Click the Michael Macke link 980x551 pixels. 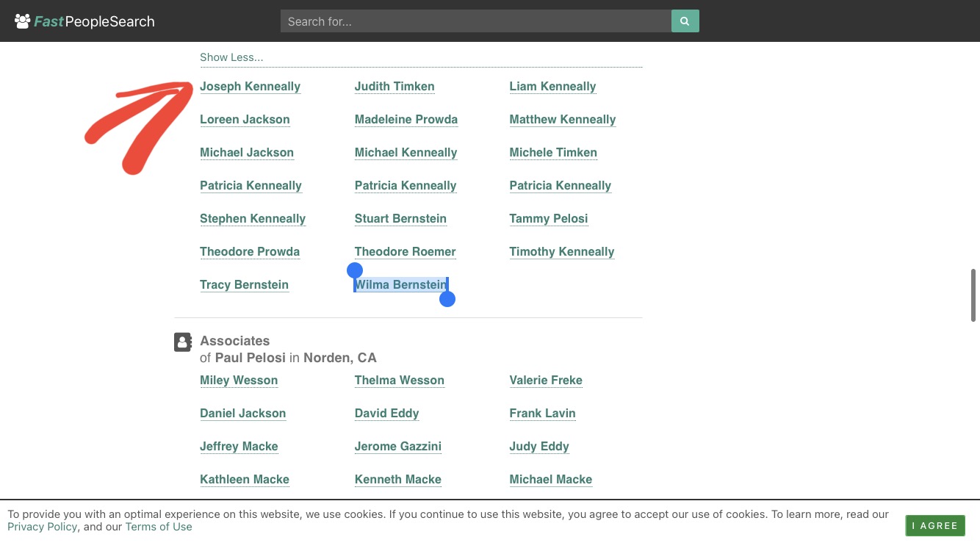point(551,480)
